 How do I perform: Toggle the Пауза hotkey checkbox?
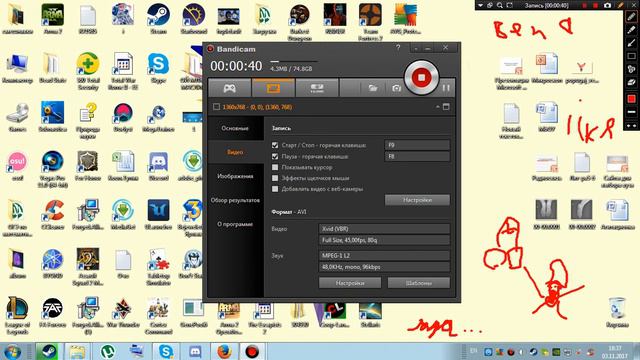275,156
